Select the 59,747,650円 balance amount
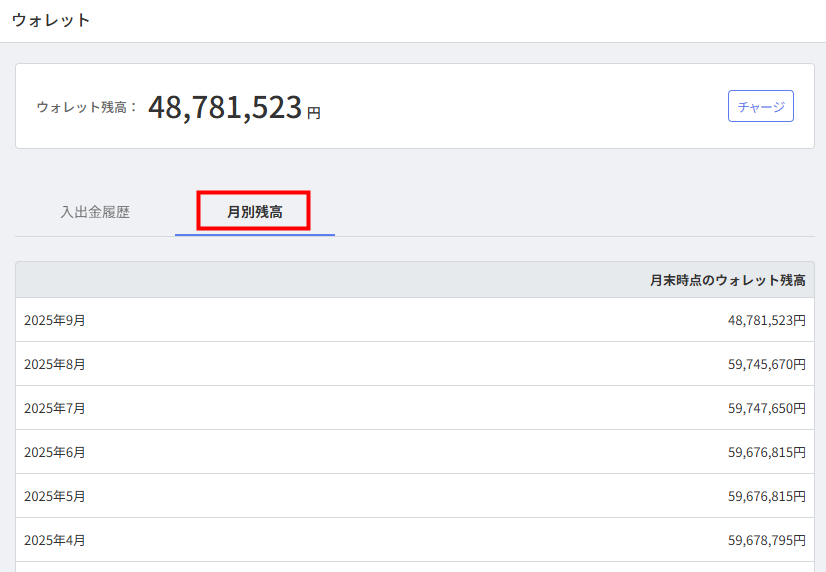Screen dimensions: 826x572 (x=766, y=408)
